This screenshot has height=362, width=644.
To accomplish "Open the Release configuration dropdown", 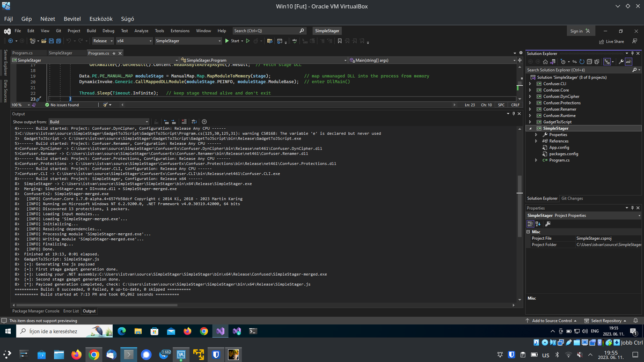I will pyautogui.click(x=103, y=41).
